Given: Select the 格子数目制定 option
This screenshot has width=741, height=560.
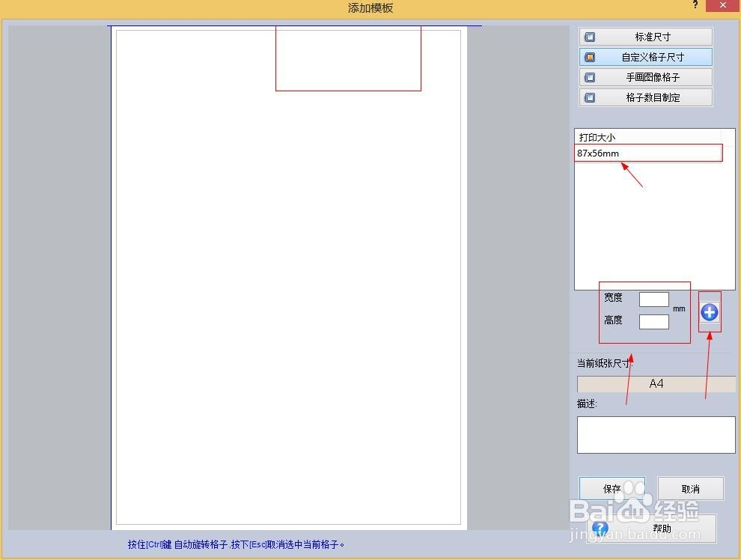Looking at the screenshot, I should click(645, 98).
